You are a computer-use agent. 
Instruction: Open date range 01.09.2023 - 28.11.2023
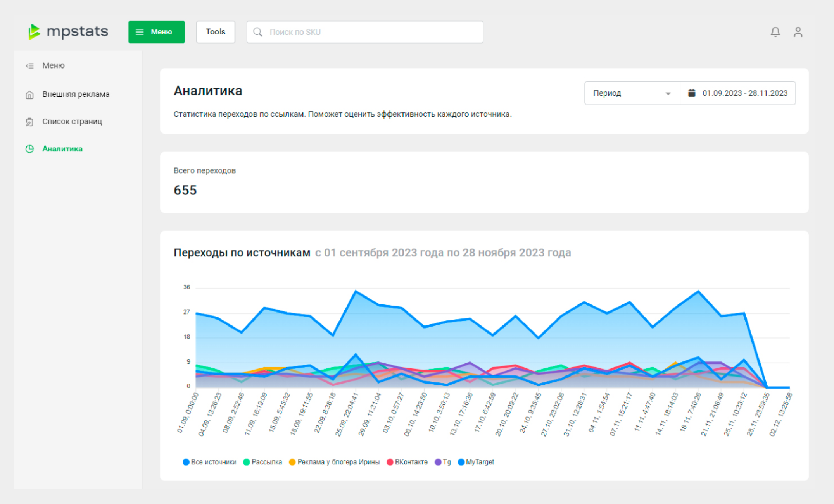pyautogui.click(x=745, y=93)
